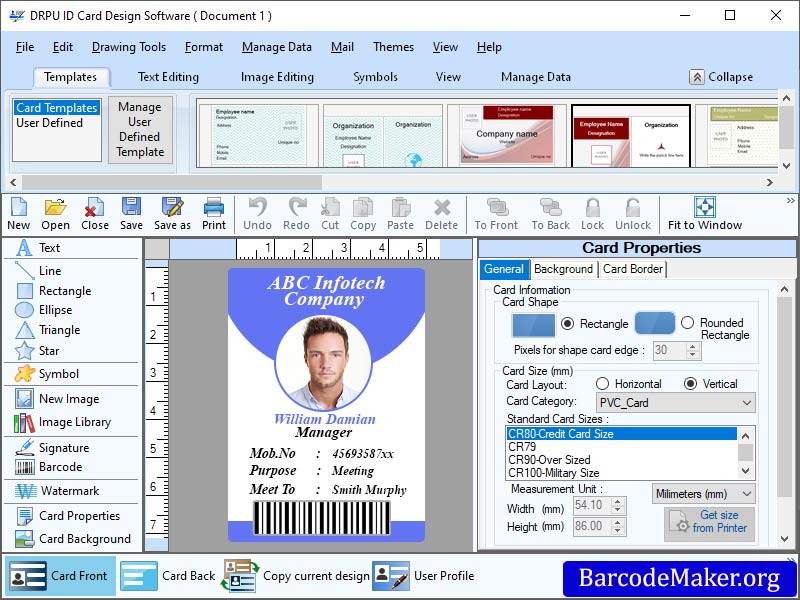Switch to Card Back view
This screenshot has width=800, height=600.
[x=179, y=577]
